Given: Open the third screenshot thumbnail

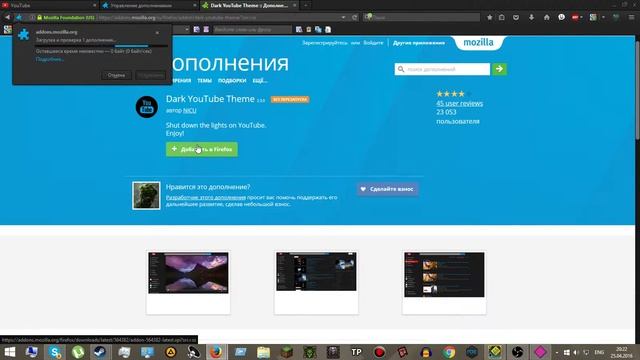Looking at the screenshot, I should (x=444, y=274).
